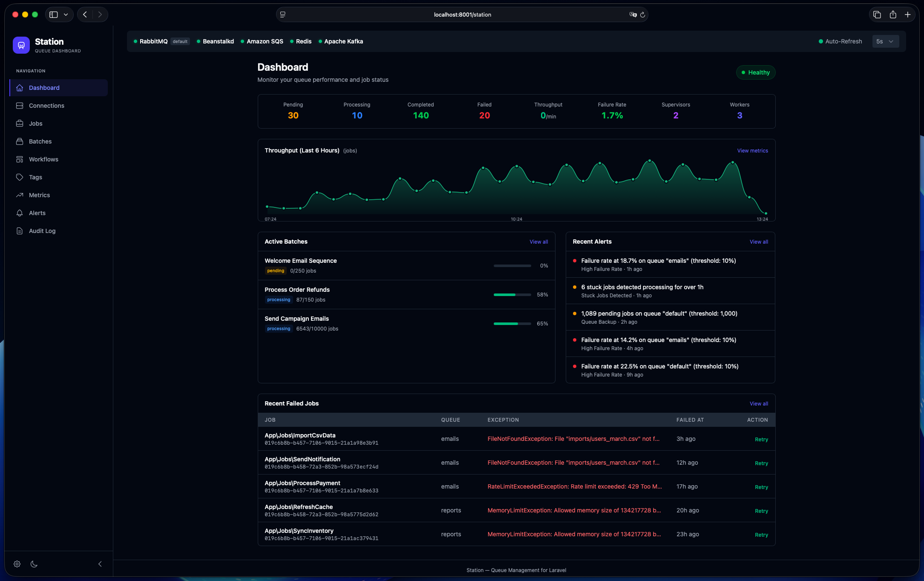Select the Batches sidebar icon
Image resolution: width=924 pixels, height=581 pixels.
pyautogui.click(x=20, y=141)
